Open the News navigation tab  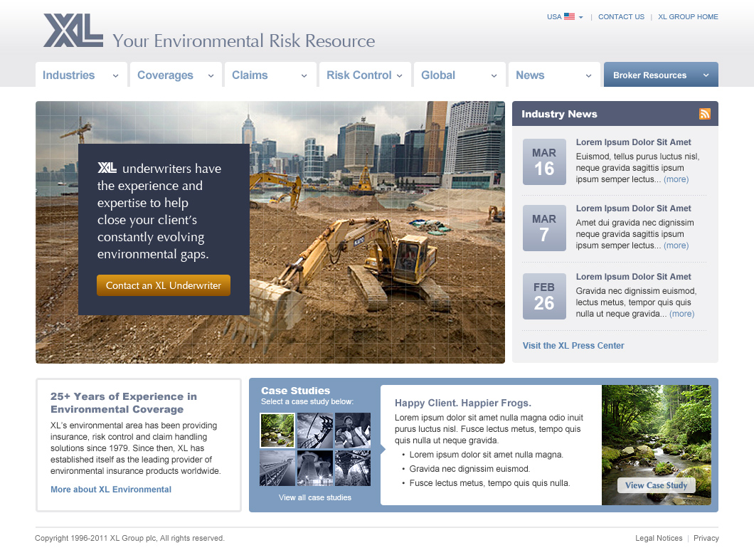pyautogui.click(x=554, y=75)
